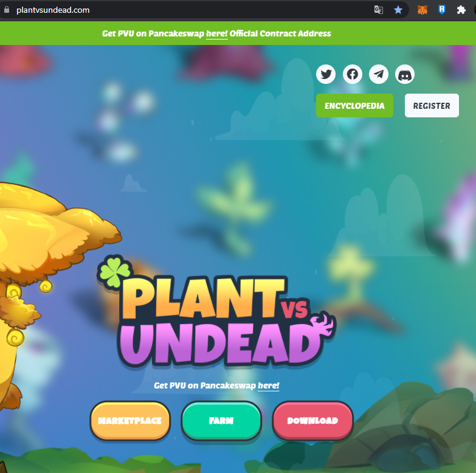
Task: Click the ENCYCLOPEDIA button
Action: point(354,106)
